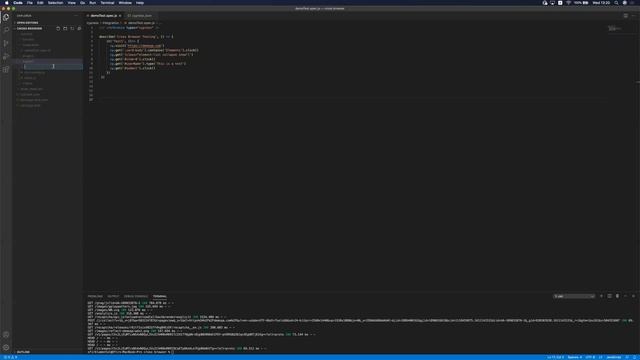Open index.js in the file tree

point(30,78)
